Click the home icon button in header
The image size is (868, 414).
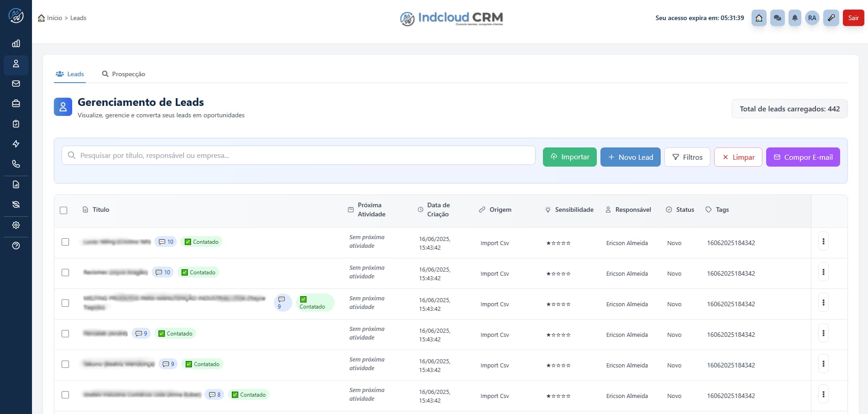[759, 18]
